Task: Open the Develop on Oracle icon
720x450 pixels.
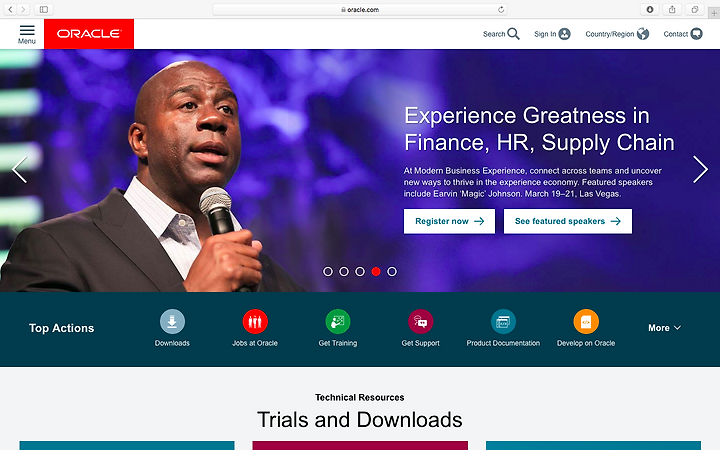Action: pyautogui.click(x=586, y=321)
